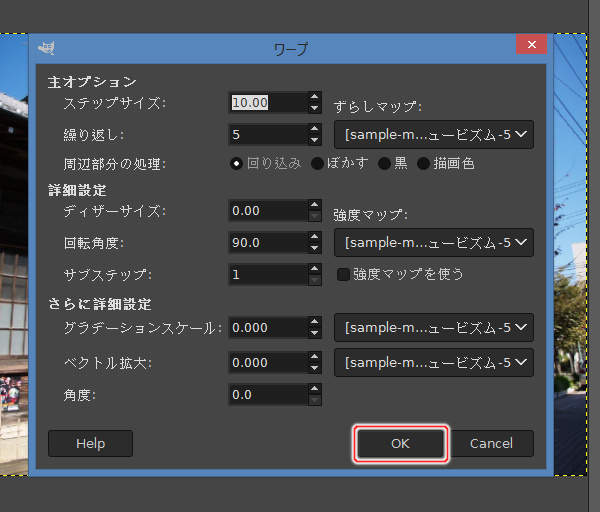Click the 角度 input field

click(269, 395)
